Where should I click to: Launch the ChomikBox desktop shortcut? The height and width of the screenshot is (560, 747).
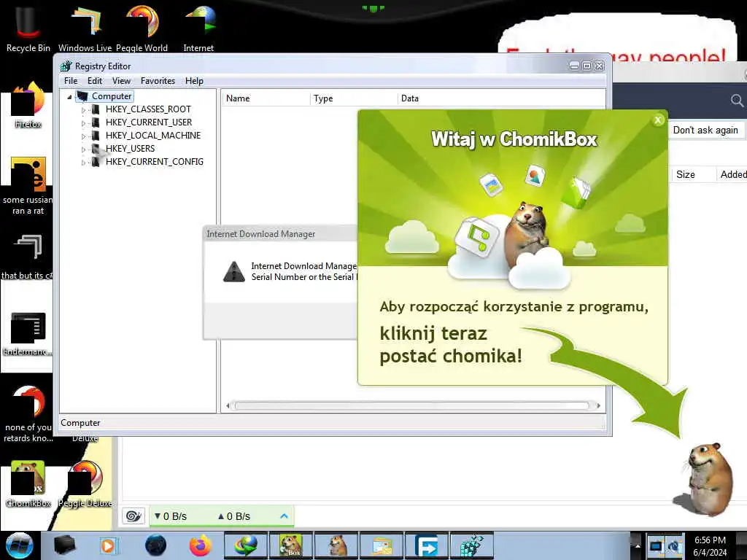coord(28,483)
